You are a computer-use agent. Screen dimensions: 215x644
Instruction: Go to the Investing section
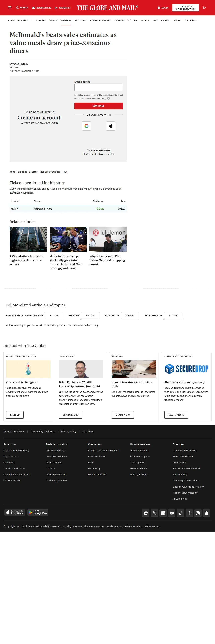[x=80, y=20]
